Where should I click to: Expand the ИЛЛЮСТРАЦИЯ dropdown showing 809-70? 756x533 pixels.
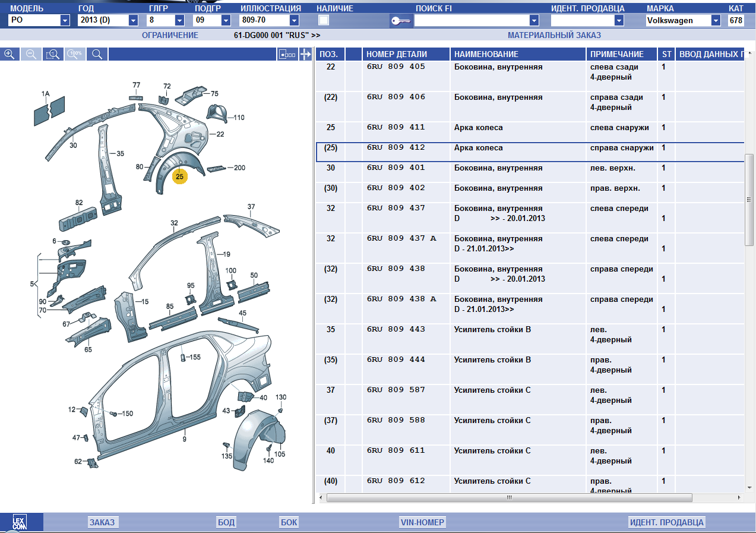click(293, 20)
